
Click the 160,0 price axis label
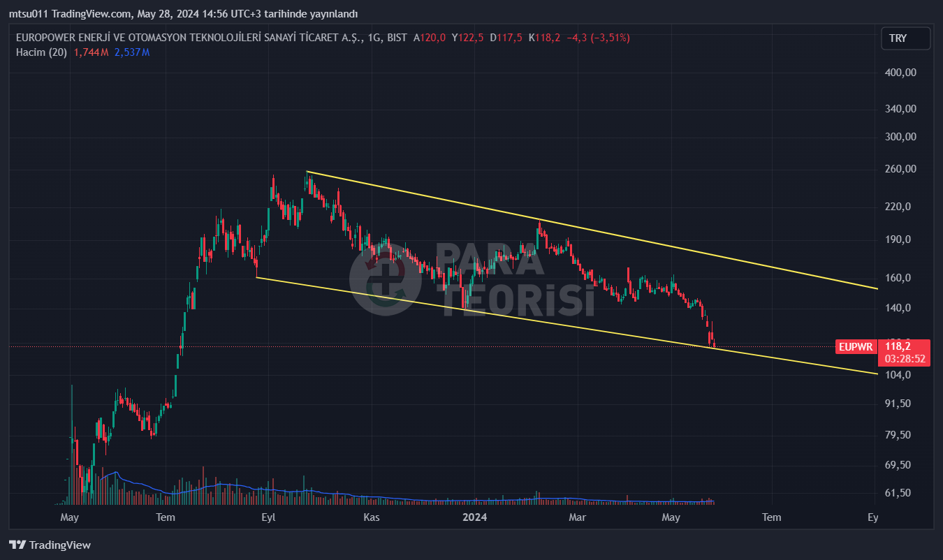pos(898,278)
